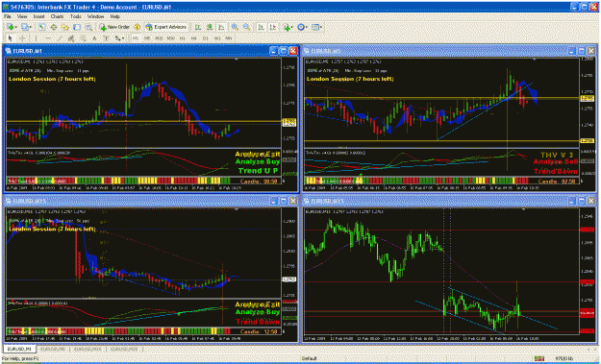601x364 pixels.
Task: Open the Insert menu
Action: click(38, 17)
